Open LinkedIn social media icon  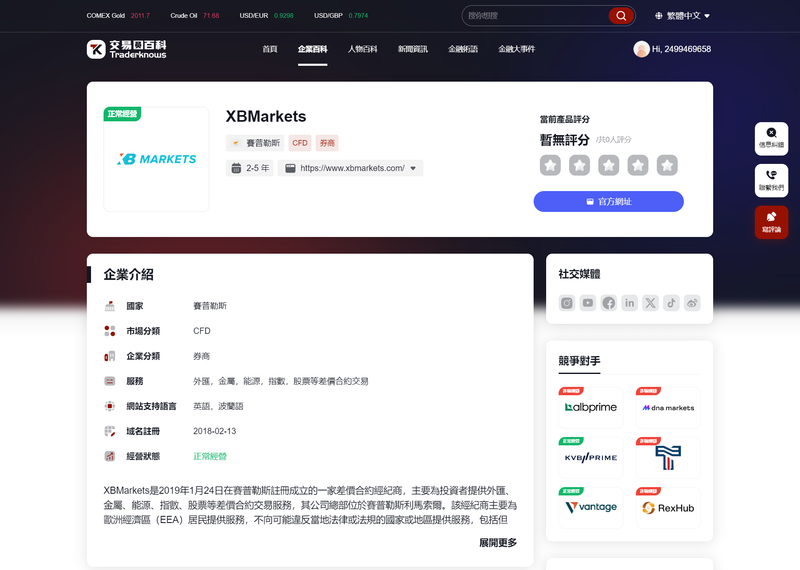(630, 303)
